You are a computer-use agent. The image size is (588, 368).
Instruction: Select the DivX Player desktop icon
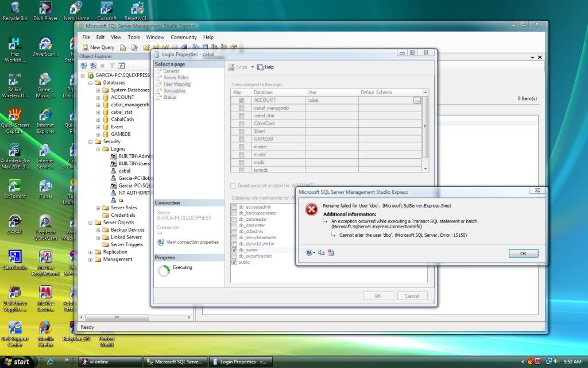(x=45, y=11)
